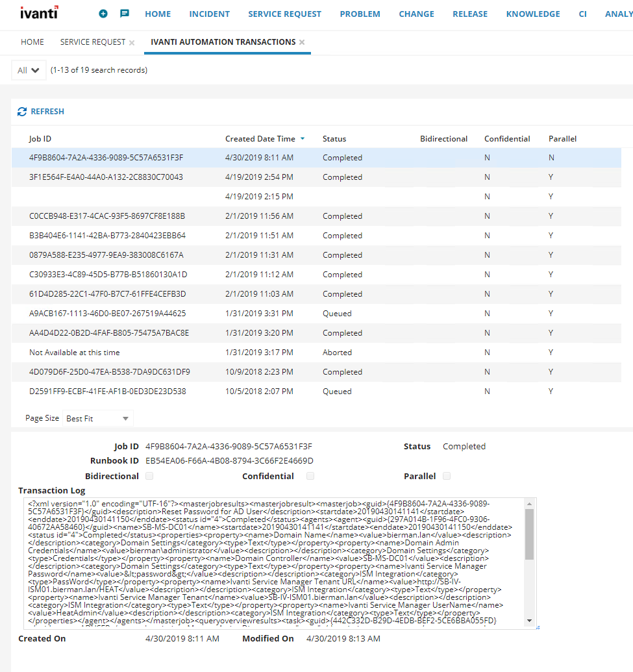This screenshot has height=672, width=633.
Task: Select the 'Not Available at this time' row
Action: (316, 353)
